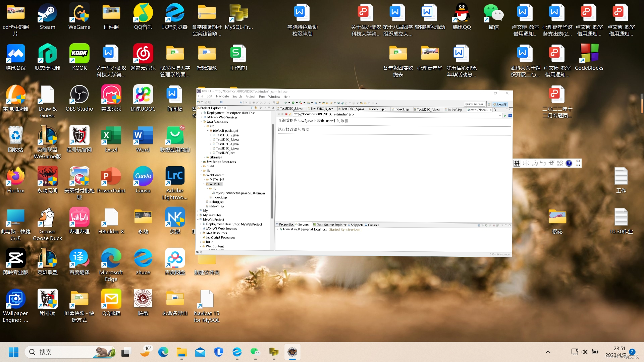Open File Explorer from the taskbar

181,352
